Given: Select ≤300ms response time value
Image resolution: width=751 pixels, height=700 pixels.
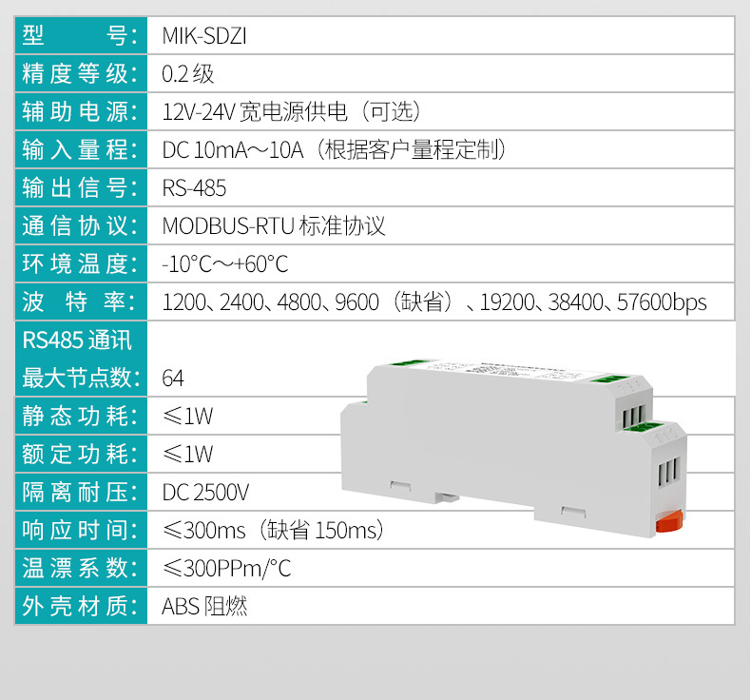Looking at the screenshot, I should click(274, 531).
